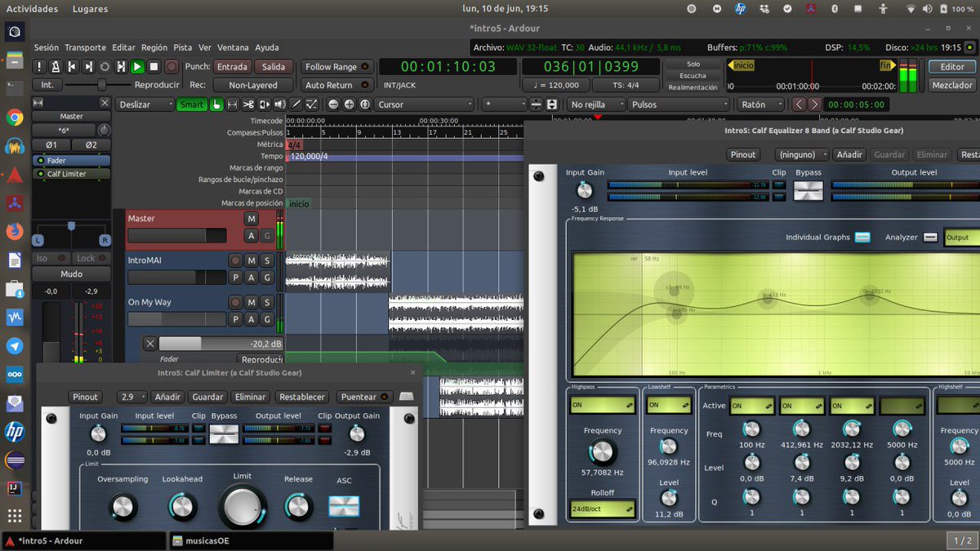The width and height of the screenshot is (980, 551).
Task: Click Guardar in Calf Limiter window
Action: [207, 397]
